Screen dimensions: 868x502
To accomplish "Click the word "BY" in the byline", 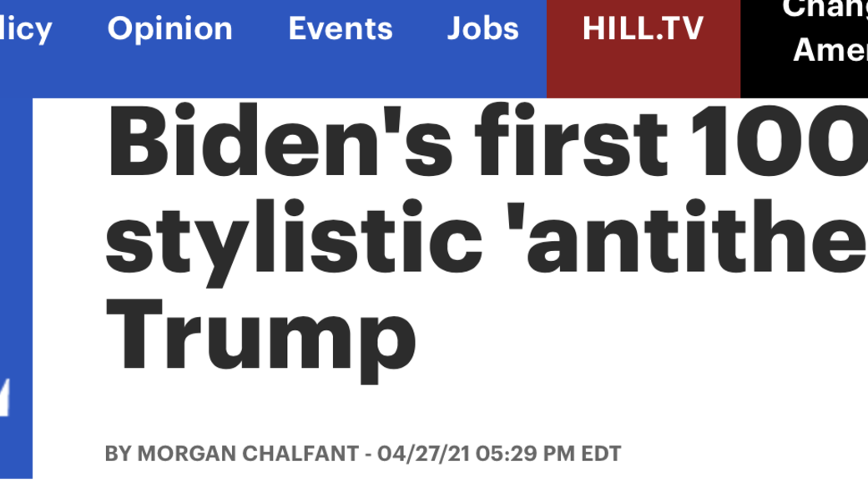I will pos(118,454).
